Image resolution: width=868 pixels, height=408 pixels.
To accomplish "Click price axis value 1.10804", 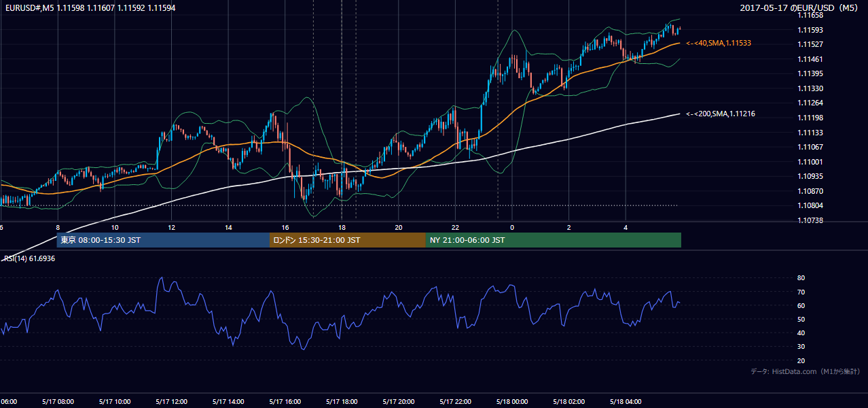I will click(810, 205).
